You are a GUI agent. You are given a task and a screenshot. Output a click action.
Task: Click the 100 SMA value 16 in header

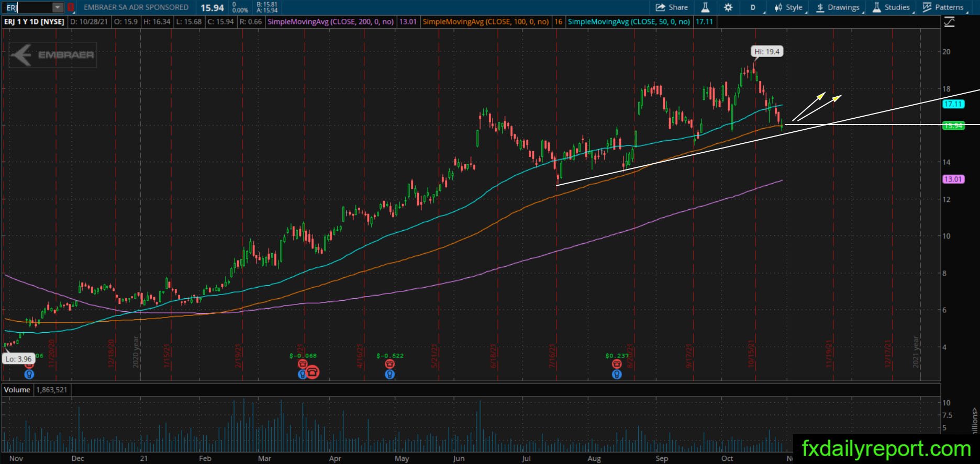point(558,22)
